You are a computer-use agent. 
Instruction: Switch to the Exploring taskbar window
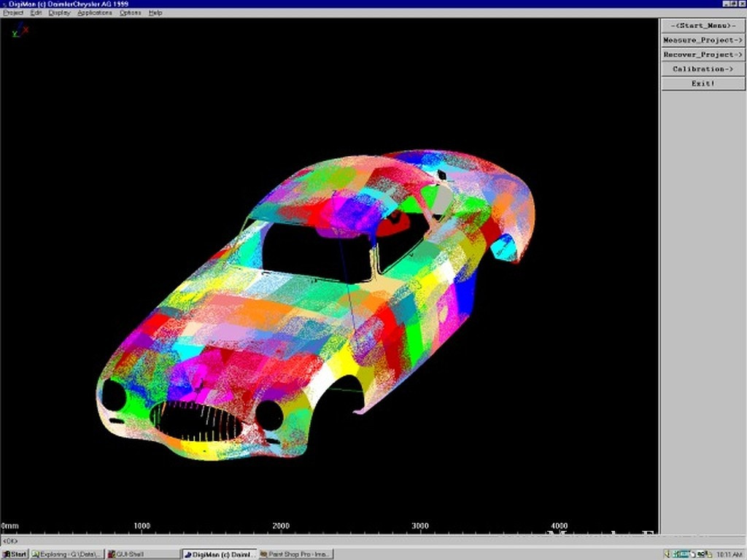67,554
